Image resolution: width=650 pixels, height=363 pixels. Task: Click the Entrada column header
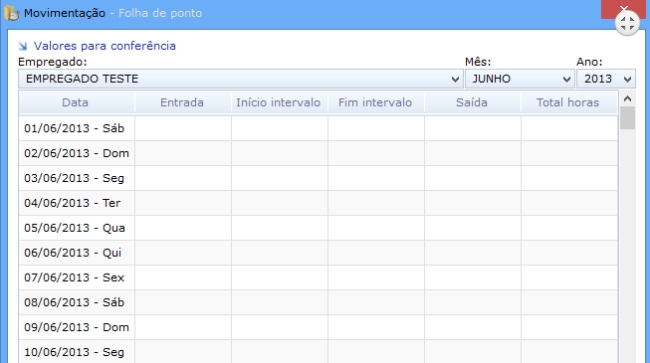coord(183,102)
